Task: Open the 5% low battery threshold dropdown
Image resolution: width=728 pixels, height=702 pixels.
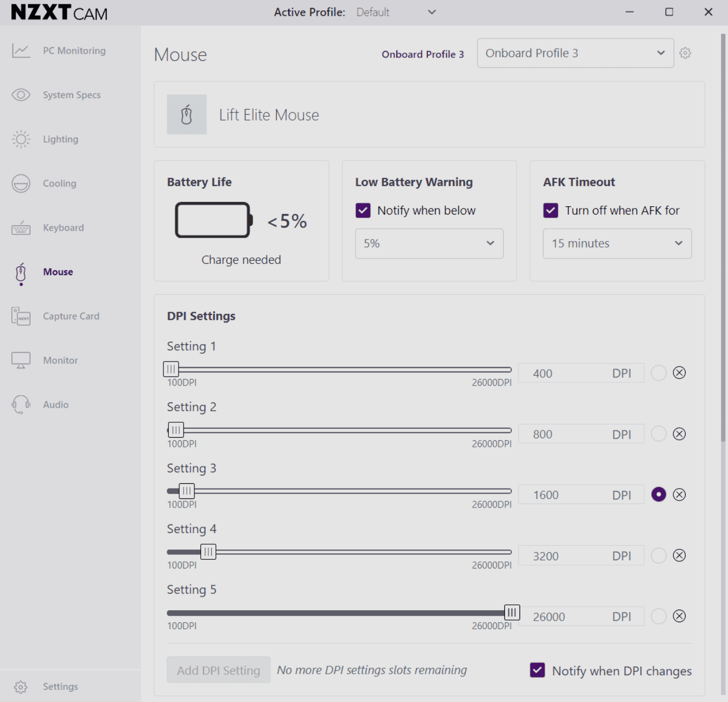Action: tap(429, 244)
